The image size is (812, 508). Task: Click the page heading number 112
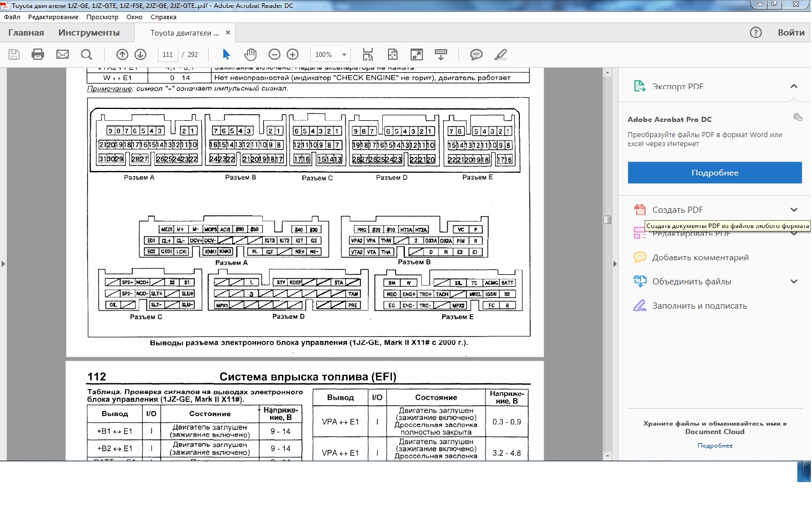tap(96, 377)
